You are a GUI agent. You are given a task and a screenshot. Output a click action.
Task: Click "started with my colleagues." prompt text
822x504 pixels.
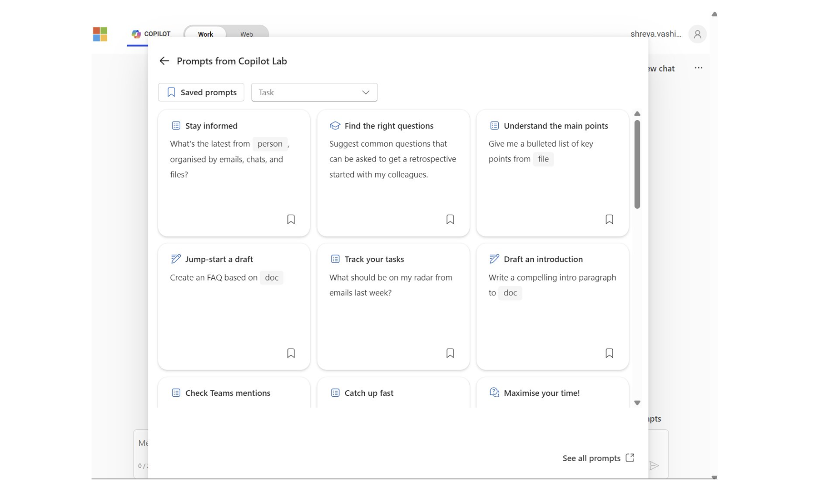pyautogui.click(x=379, y=175)
